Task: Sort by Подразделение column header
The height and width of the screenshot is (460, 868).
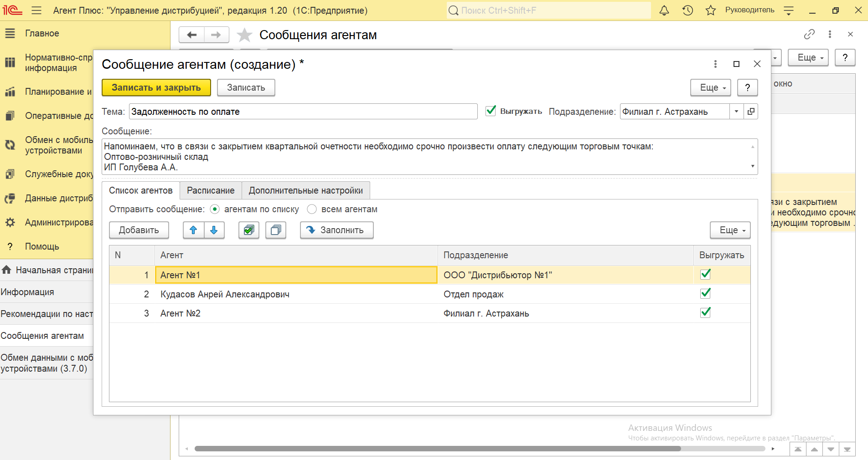Action: tap(566, 255)
